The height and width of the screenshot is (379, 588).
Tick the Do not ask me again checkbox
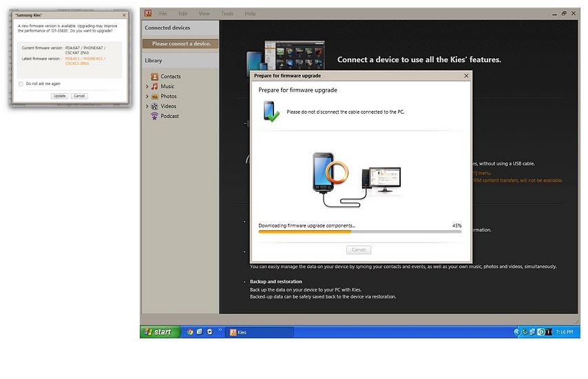(x=21, y=83)
